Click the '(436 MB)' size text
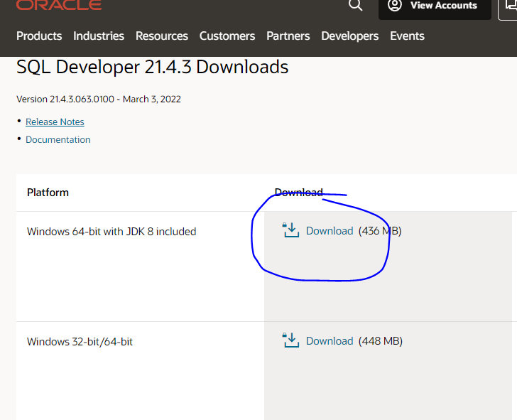 (x=380, y=231)
